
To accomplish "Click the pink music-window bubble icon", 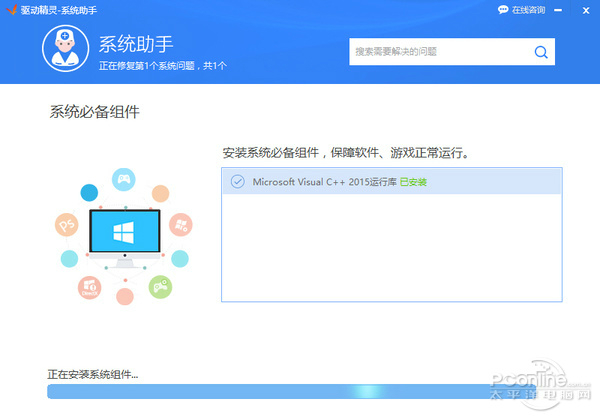I will click(x=181, y=225).
